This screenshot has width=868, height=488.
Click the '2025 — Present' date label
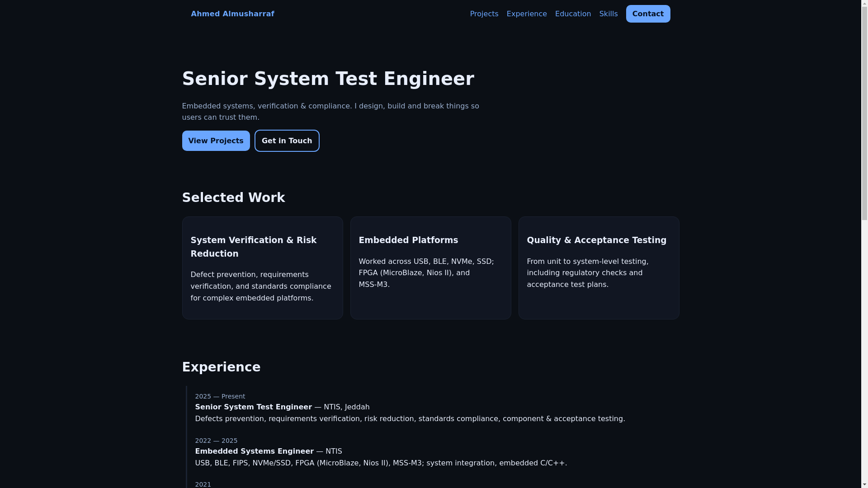tap(220, 396)
